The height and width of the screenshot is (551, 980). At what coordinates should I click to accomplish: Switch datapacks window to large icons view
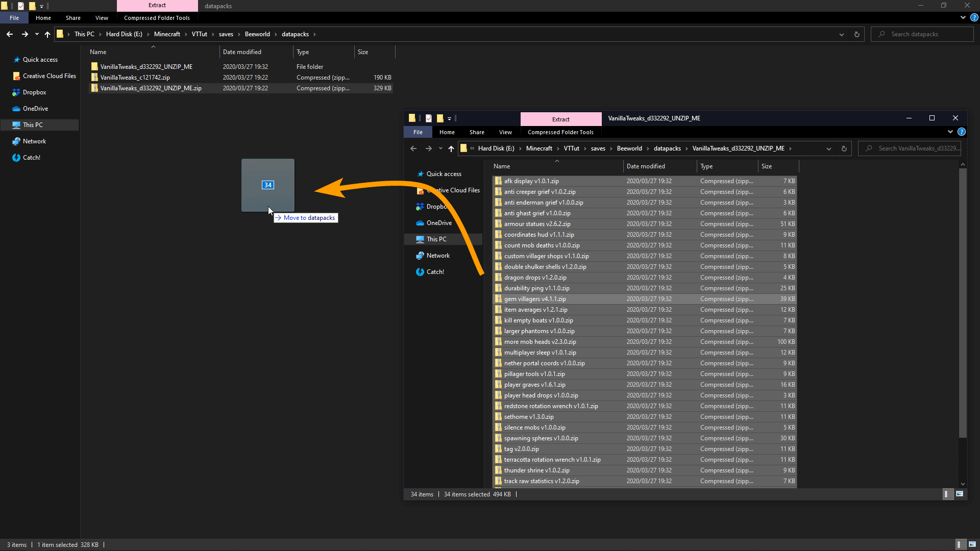[x=972, y=544]
